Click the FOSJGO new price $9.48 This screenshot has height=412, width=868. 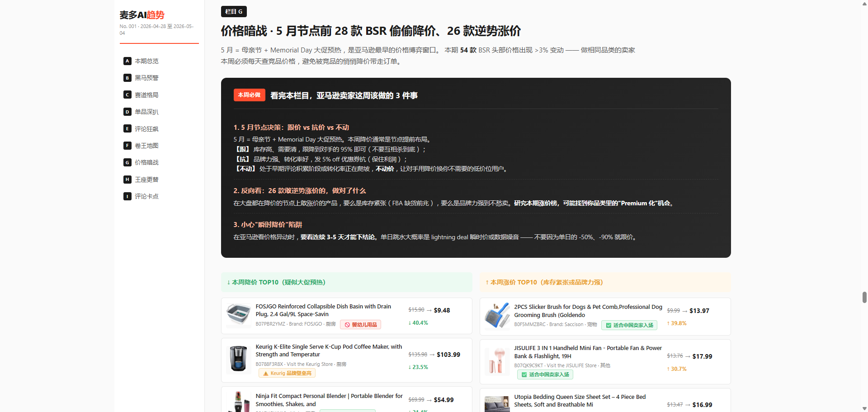pos(442,310)
